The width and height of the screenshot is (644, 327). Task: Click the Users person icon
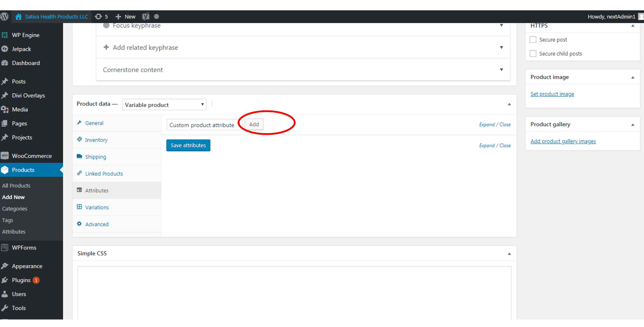pos(5,294)
